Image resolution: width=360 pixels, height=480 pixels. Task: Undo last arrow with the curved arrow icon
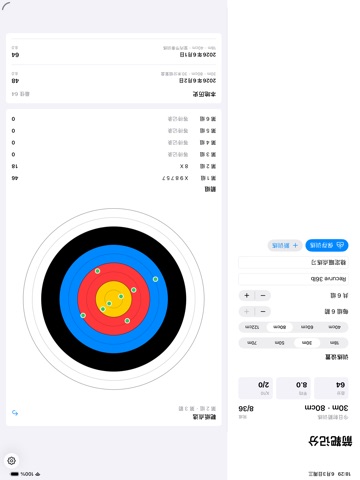[15, 413]
